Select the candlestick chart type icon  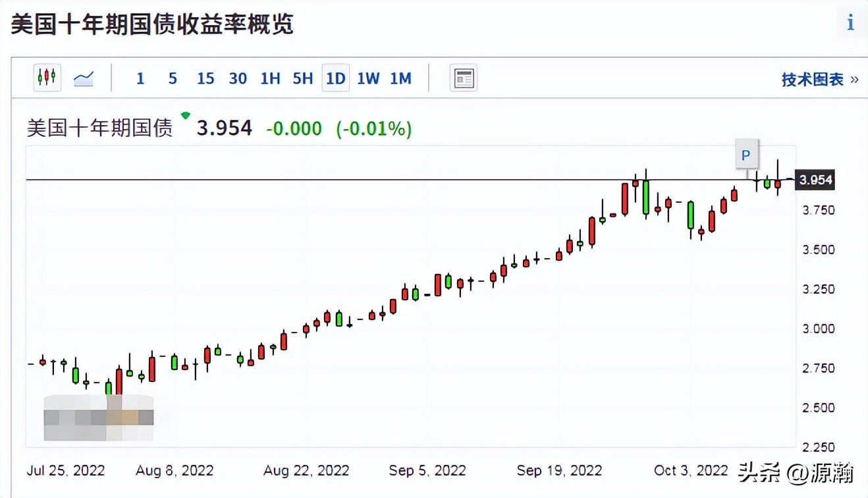coord(47,78)
